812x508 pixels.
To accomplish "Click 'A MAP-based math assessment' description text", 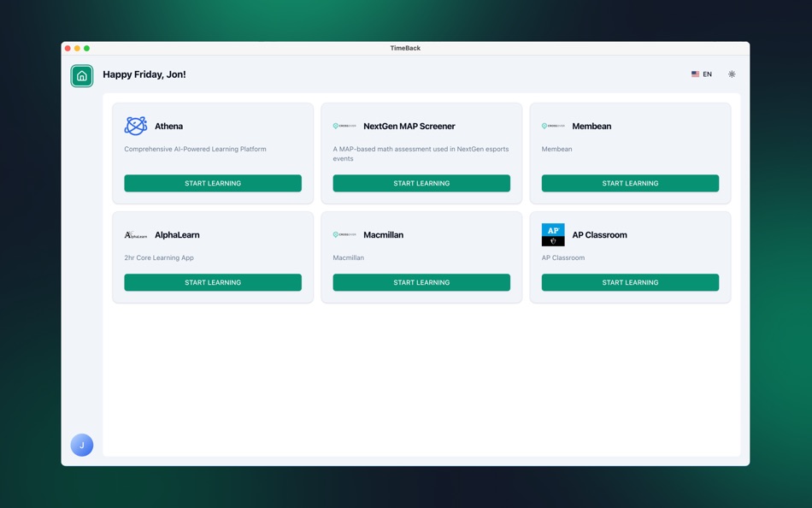I will point(421,153).
